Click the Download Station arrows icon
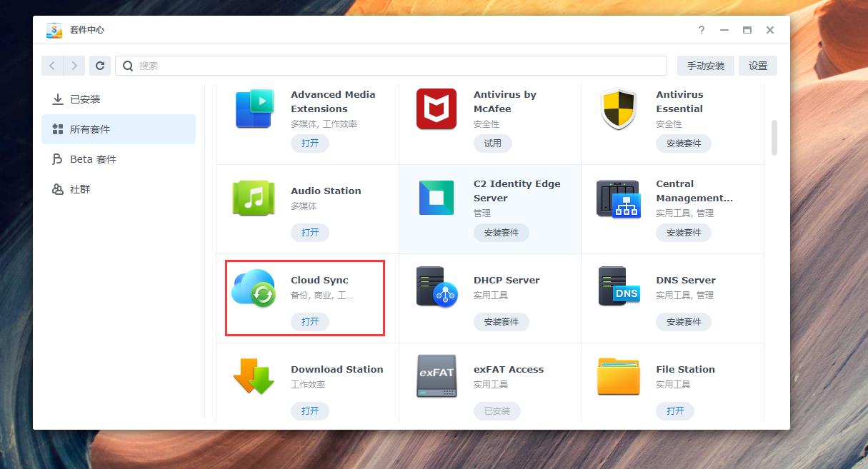 pos(254,376)
